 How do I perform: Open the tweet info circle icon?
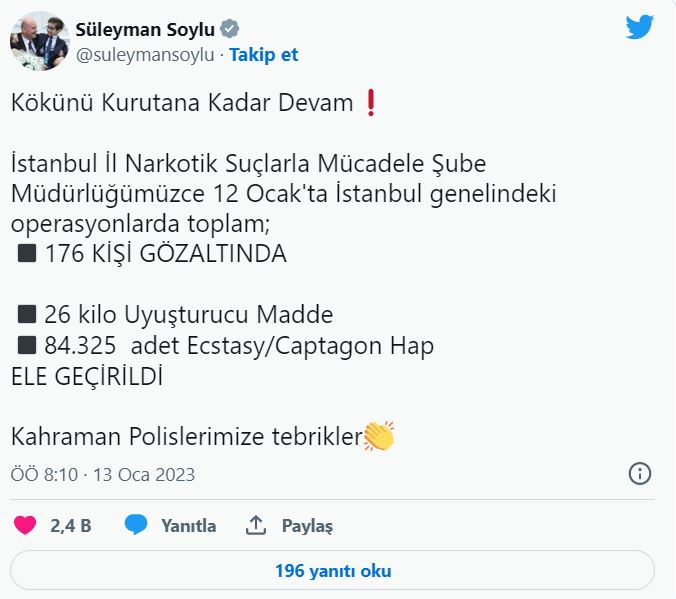point(640,473)
